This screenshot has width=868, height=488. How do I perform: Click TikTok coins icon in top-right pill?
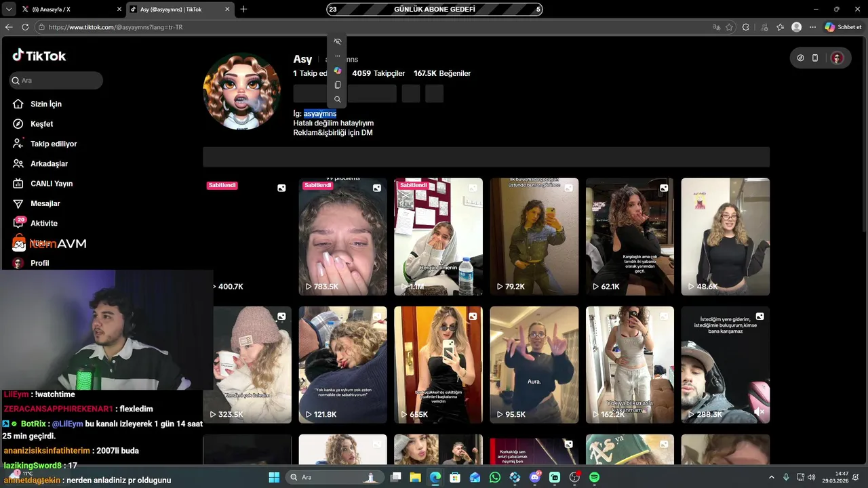point(800,58)
